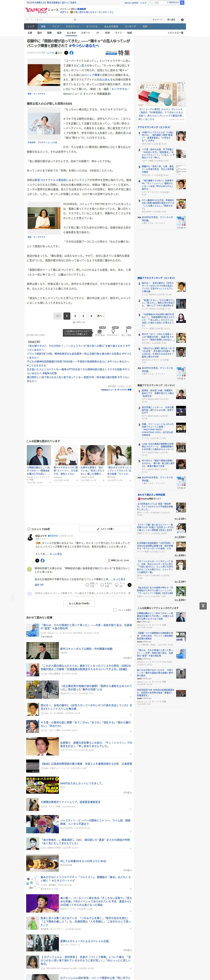Open the ヘルプ link at top
This screenshot has width=210, height=980.
(143, 3)
